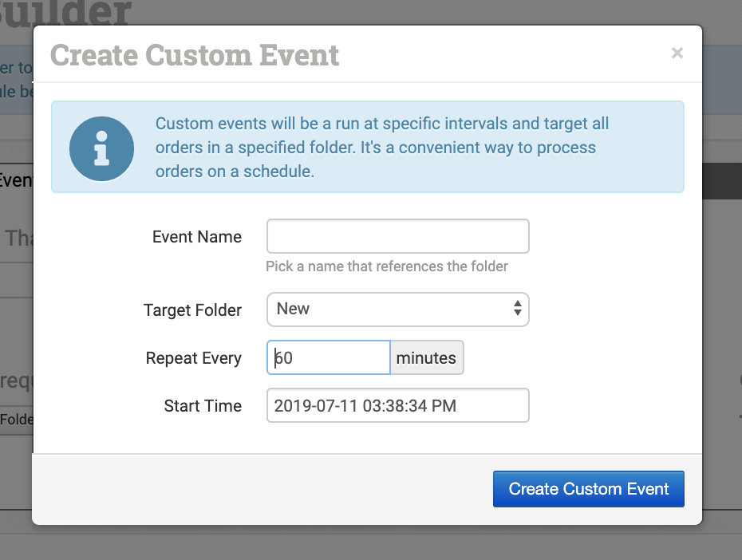Viewport: 742px width, 560px height.
Task: Click the arrows on the New selector
Action: point(517,309)
